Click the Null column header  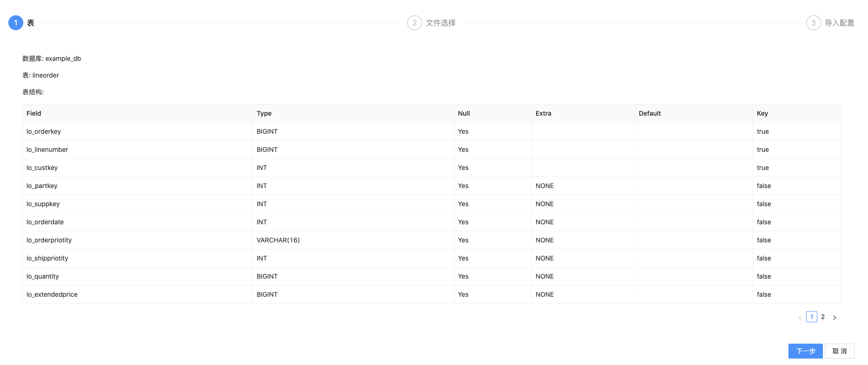pyautogui.click(x=493, y=113)
